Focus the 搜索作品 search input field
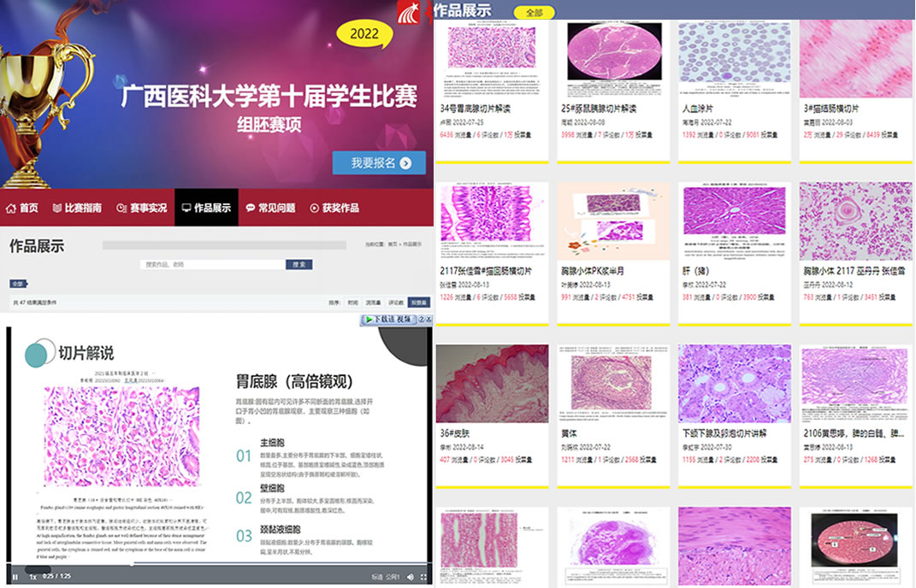This screenshot has width=916, height=588. pyautogui.click(x=212, y=265)
